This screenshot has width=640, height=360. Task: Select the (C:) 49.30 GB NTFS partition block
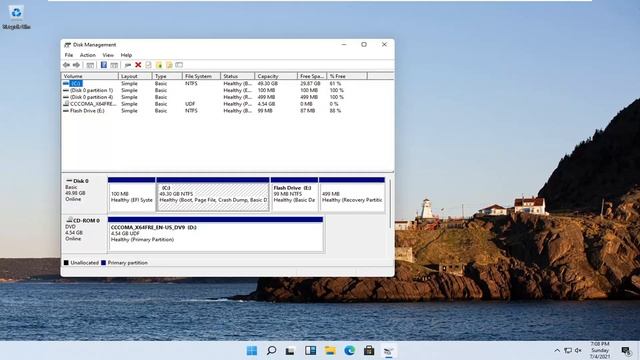(x=213, y=195)
